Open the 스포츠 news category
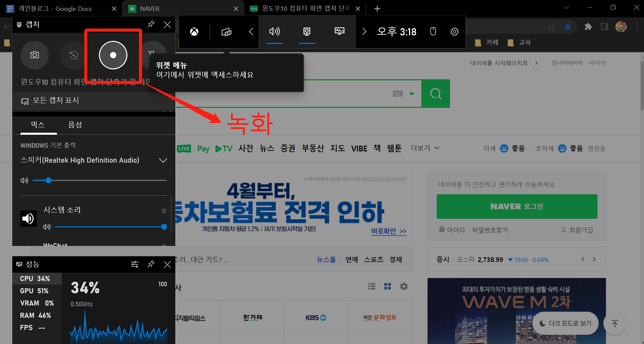 (x=373, y=260)
